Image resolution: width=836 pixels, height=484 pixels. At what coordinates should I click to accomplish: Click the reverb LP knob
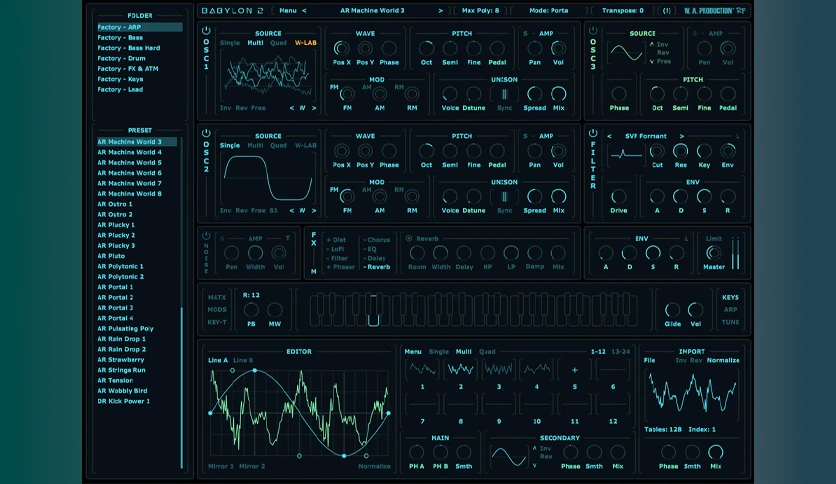[511, 253]
